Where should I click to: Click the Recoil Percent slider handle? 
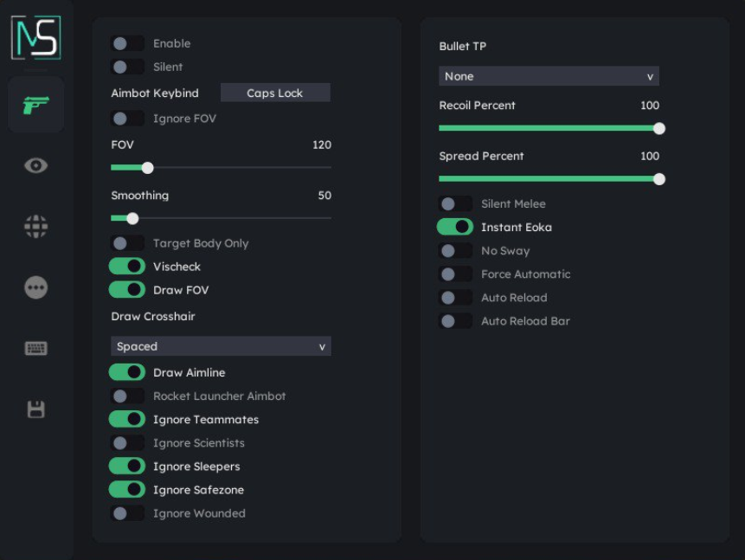coord(658,128)
